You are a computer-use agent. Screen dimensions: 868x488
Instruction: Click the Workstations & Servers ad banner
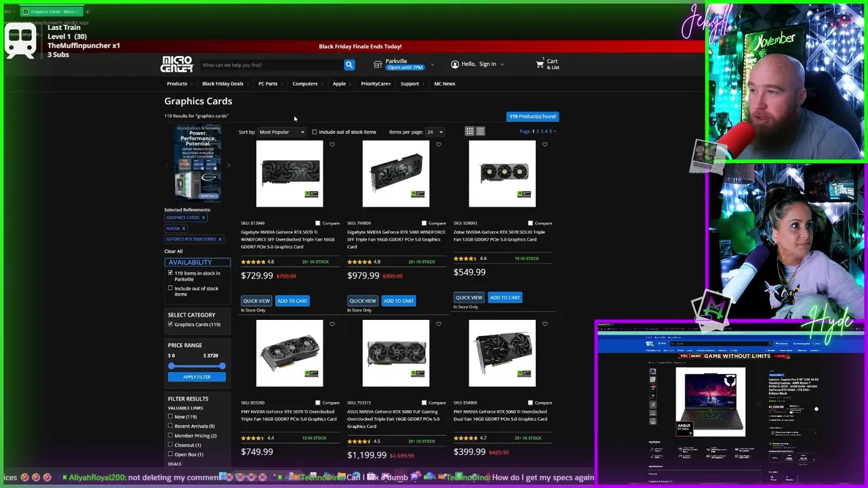[197, 163]
